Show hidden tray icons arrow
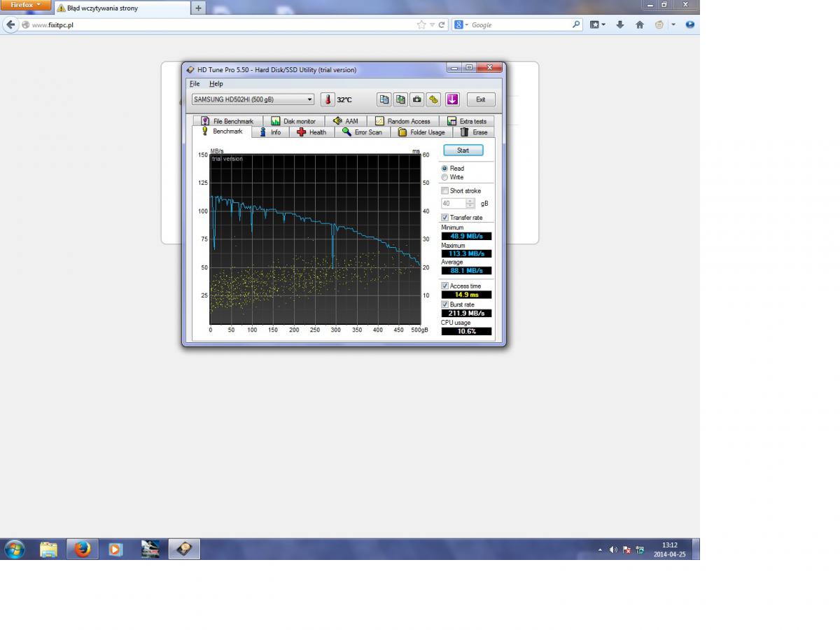This screenshot has width=840, height=630. click(600, 550)
